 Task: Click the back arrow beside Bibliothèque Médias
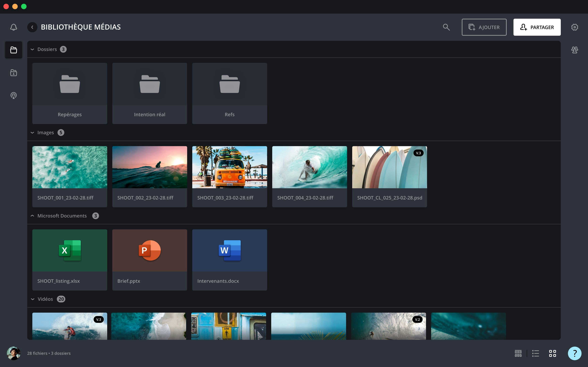tap(32, 27)
